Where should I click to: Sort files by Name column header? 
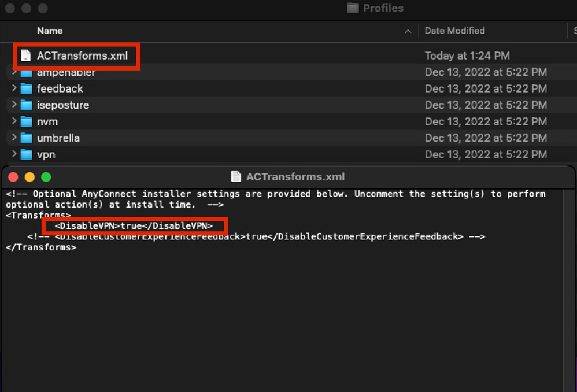click(x=50, y=31)
